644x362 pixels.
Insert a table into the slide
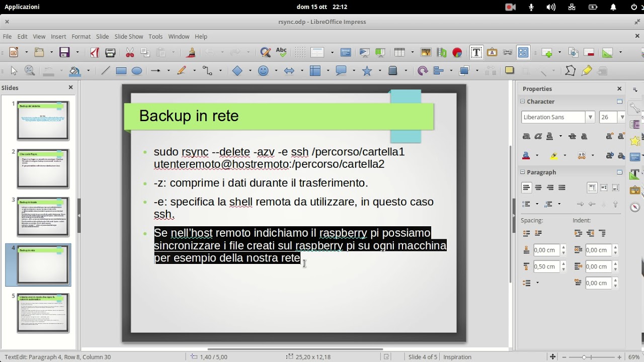pos(399,52)
